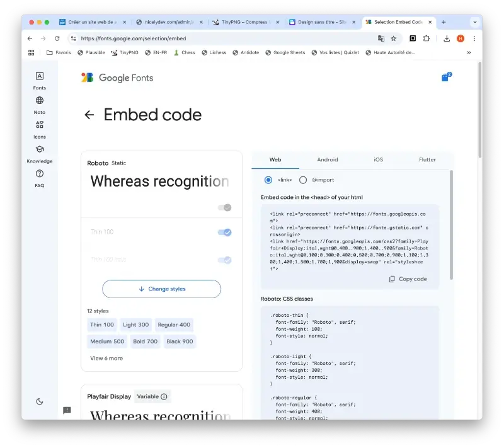Click the page vertical scrollbar
This screenshot has width=504, height=448.
click(480, 109)
